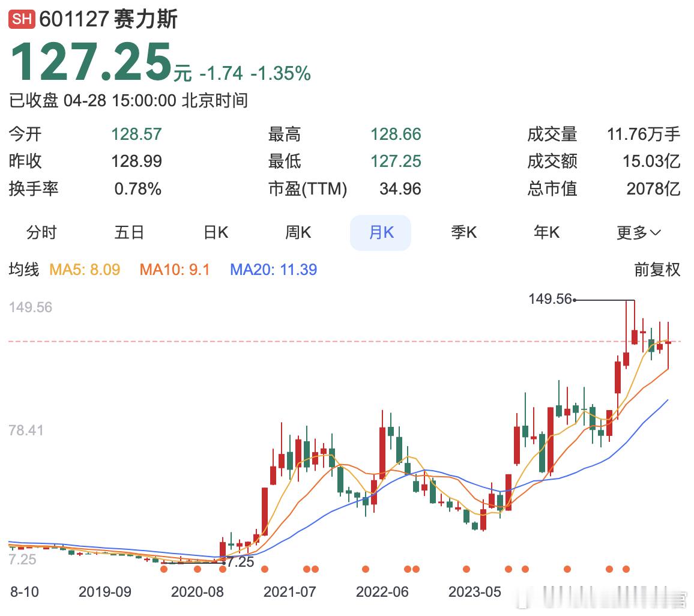Click the 2023-05 date axis label
Screen dimensions: 694x616
point(475,591)
